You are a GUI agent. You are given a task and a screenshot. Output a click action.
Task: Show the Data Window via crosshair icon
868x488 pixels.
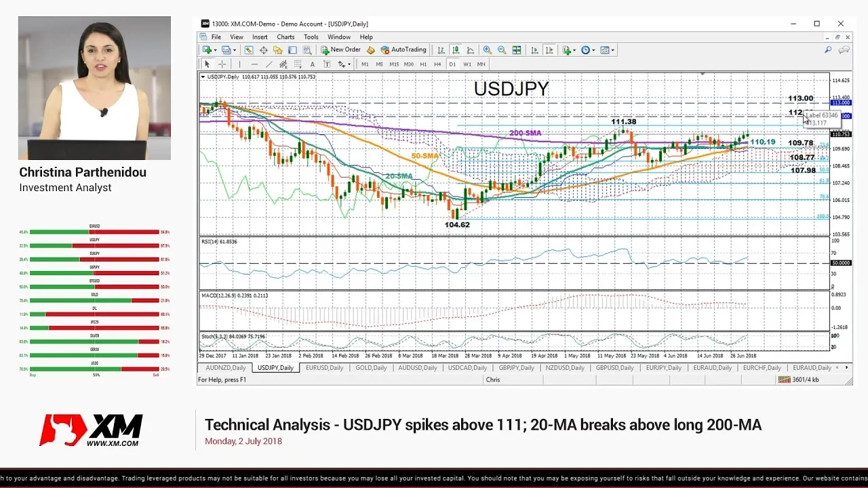click(263, 49)
